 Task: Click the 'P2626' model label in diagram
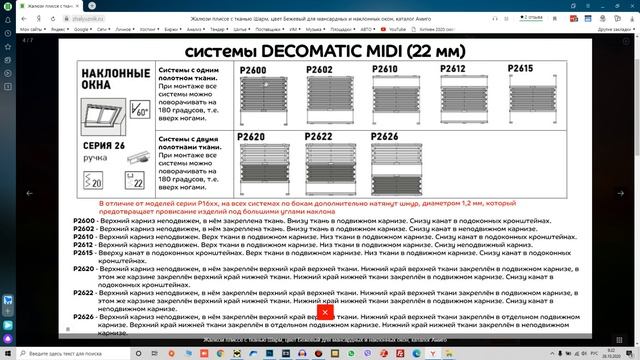[384, 137]
